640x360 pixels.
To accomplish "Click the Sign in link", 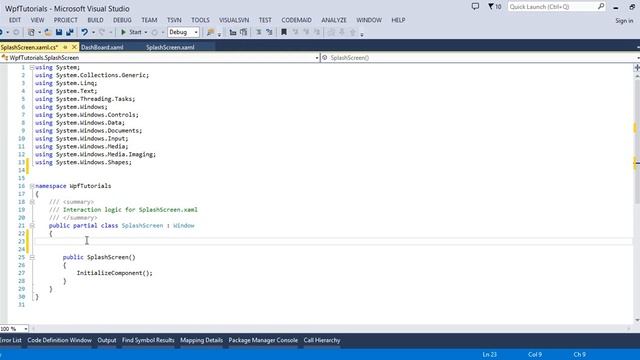I will click(x=624, y=20).
